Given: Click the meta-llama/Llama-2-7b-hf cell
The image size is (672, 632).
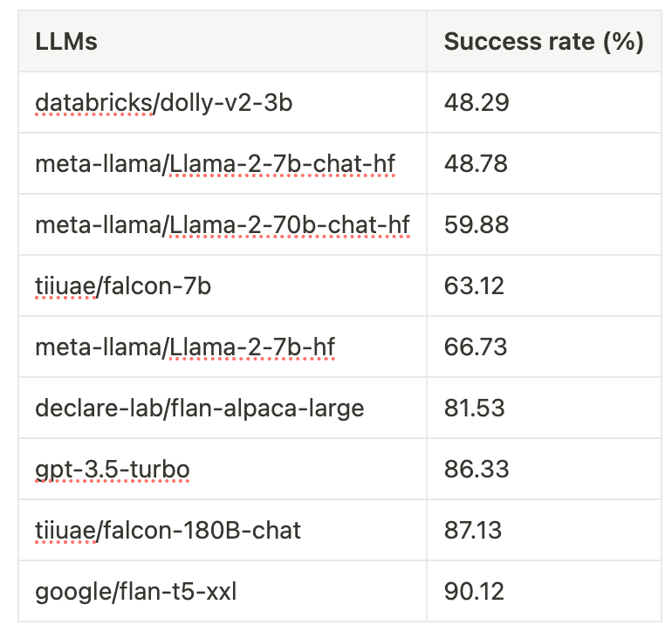Looking at the screenshot, I should pos(185,347).
